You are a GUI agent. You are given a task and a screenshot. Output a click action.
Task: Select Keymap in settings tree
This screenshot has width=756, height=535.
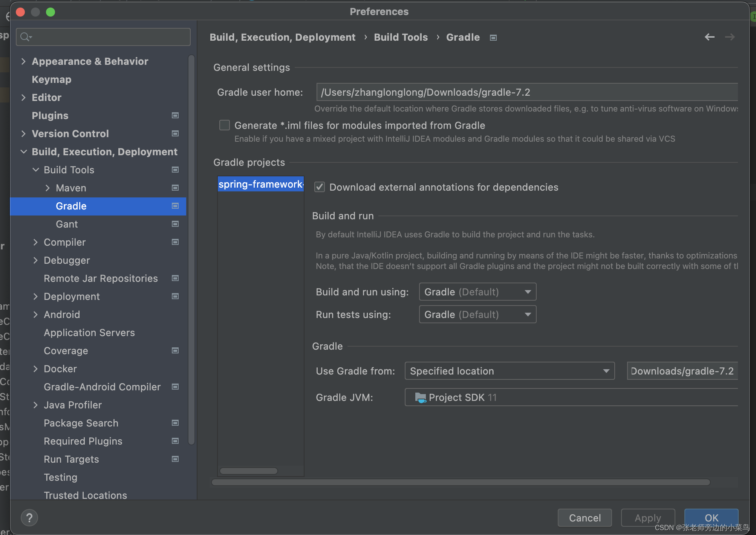click(52, 79)
